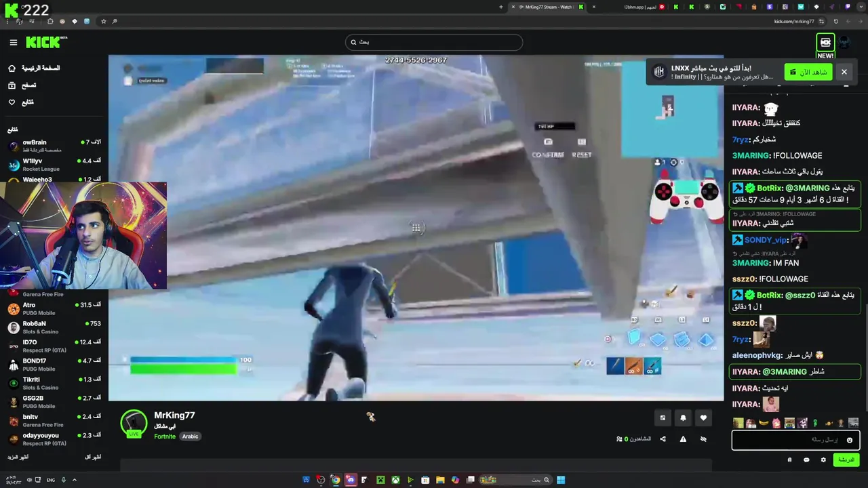Open Tikriti Slots & Casino channel
Screen dimensions: 868x488
pyautogui.click(x=54, y=383)
